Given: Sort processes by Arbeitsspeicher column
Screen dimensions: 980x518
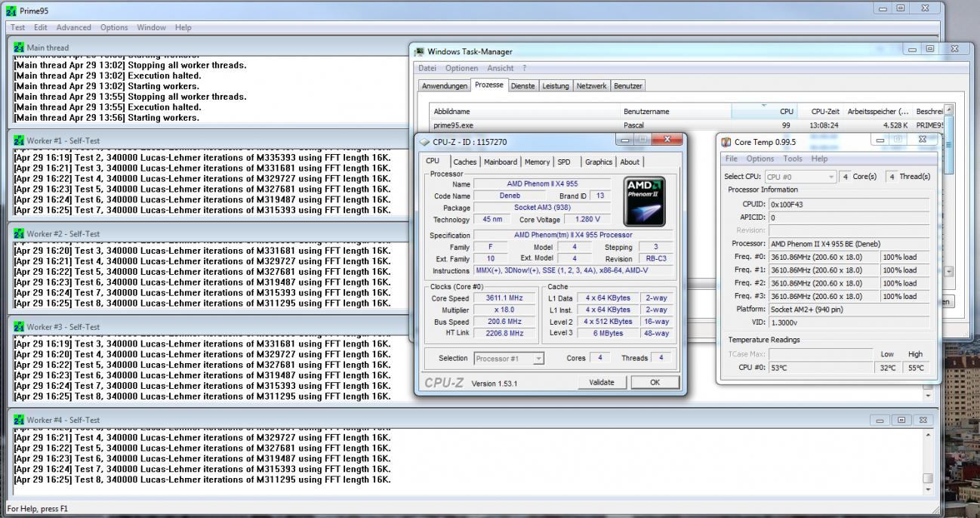Looking at the screenshot, I should [878, 111].
